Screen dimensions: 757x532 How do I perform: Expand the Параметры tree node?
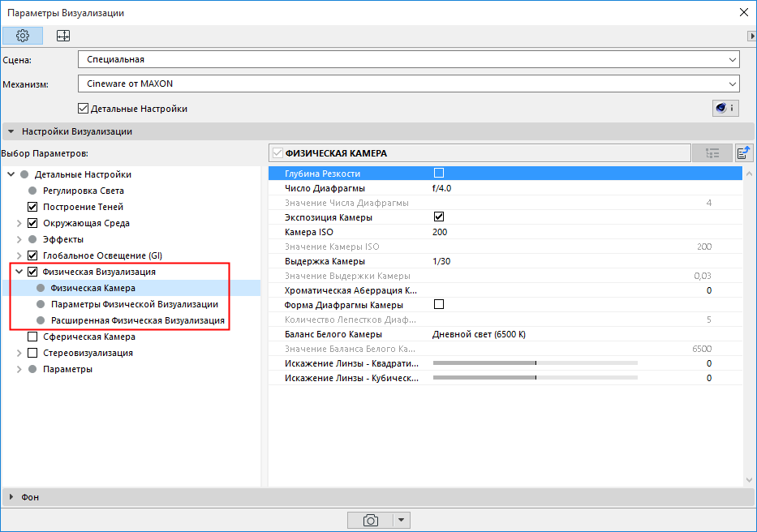19,369
